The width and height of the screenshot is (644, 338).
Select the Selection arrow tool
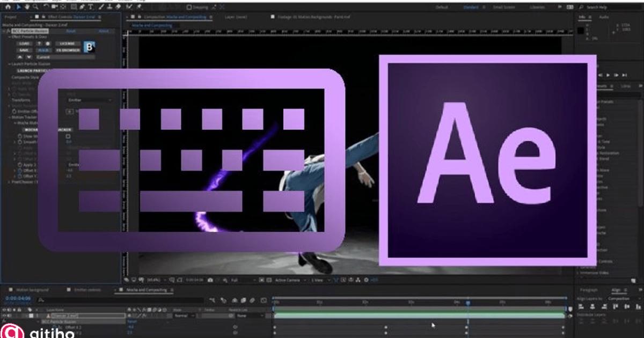18,7
